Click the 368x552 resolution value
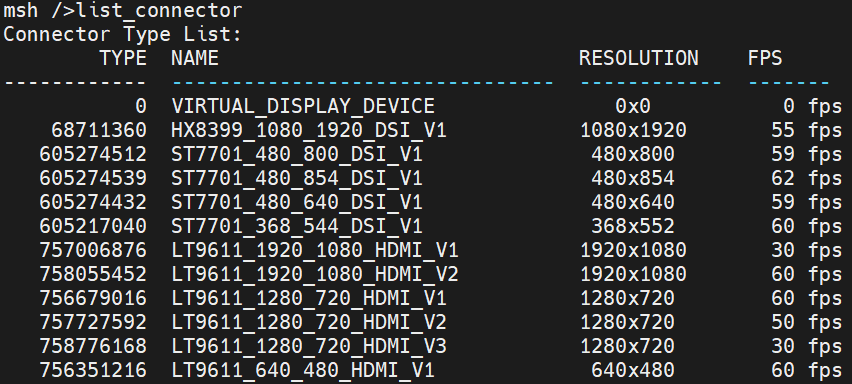 point(633,226)
